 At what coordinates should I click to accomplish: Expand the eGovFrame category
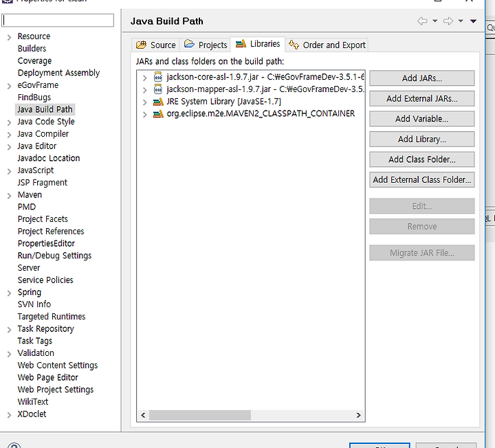click(9, 86)
